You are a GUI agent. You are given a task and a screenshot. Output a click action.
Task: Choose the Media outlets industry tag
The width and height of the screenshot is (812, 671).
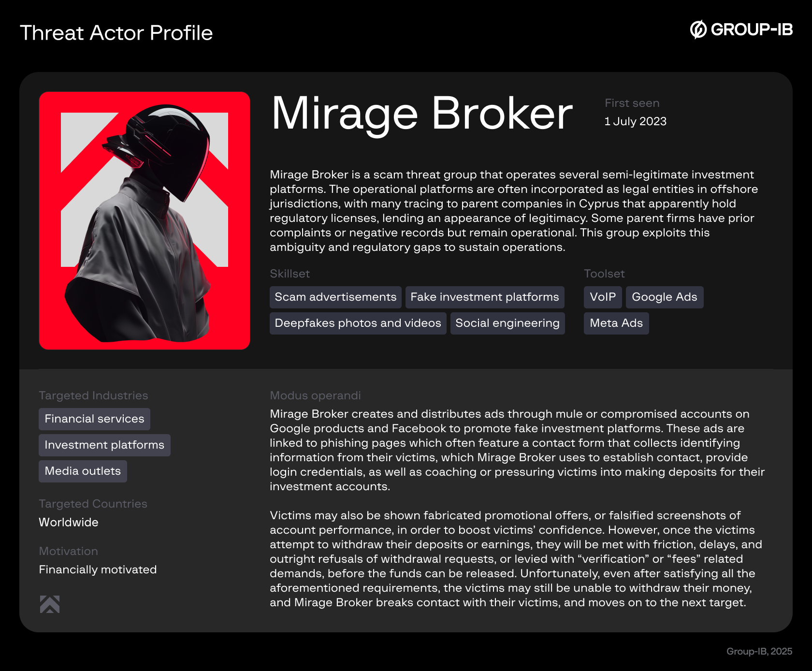click(83, 471)
